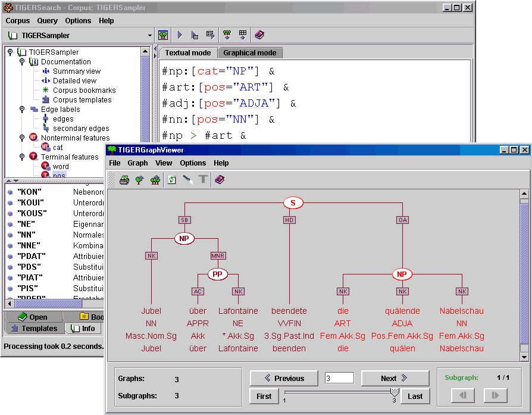Screen dimensions: 532x415
Task: Click the graph number input field
Action: [340, 378]
